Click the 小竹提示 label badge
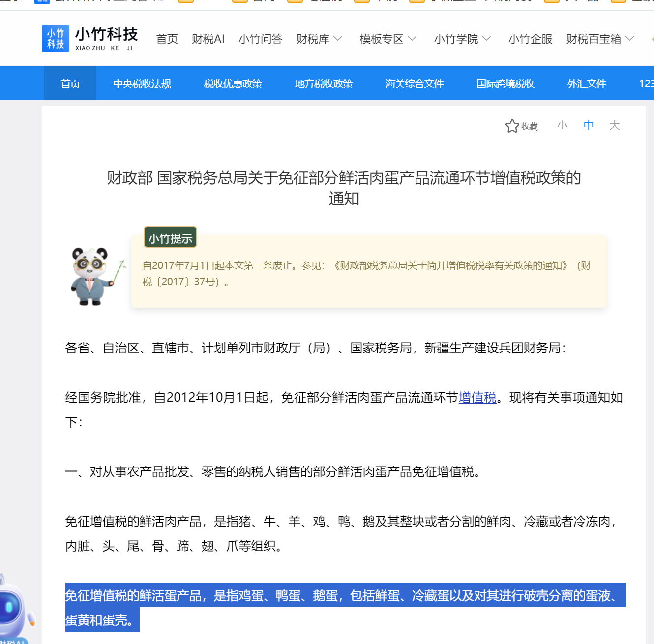This screenshot has height=644, width=654. point(170,238)
